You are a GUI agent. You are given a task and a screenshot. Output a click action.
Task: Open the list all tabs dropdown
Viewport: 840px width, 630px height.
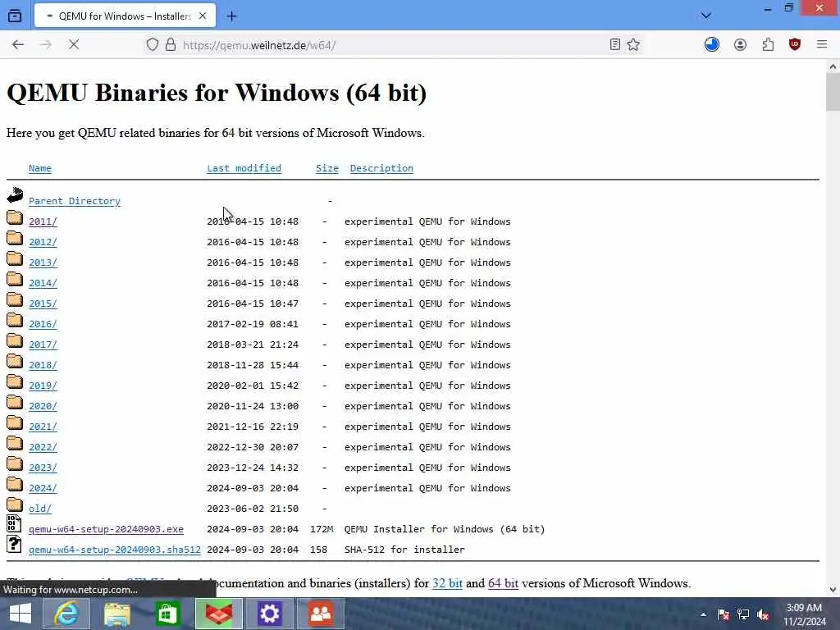pos(706,16)
